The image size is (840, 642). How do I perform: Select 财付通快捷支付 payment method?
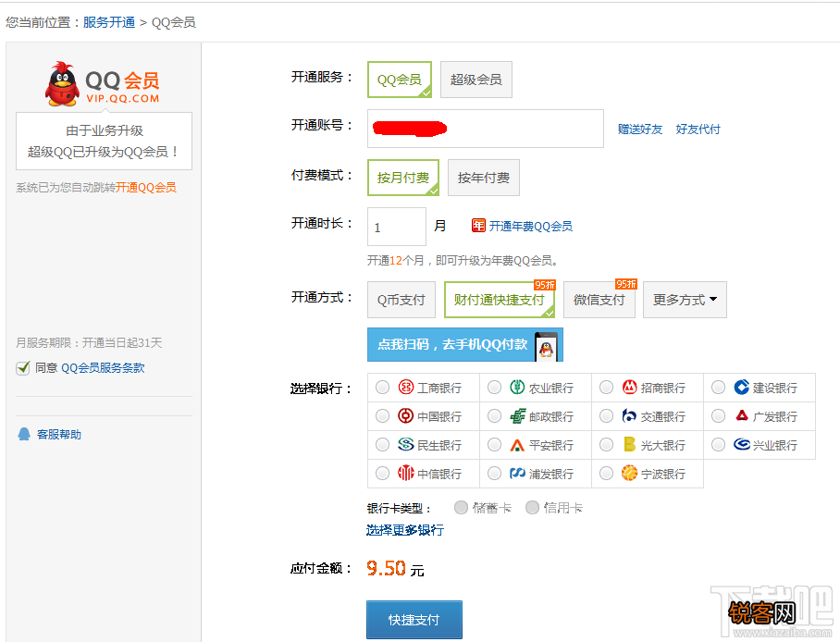pyautogui.click(x=500, y=300)
